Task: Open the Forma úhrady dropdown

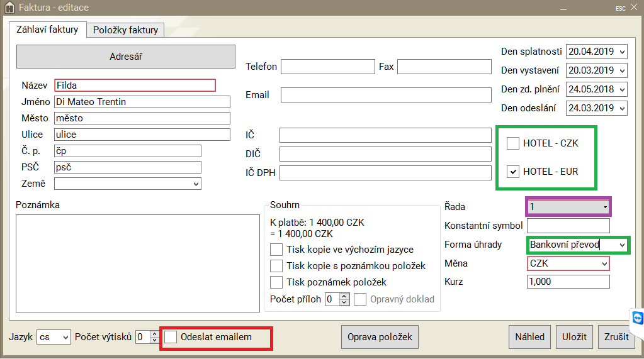Action: (622, 245)
